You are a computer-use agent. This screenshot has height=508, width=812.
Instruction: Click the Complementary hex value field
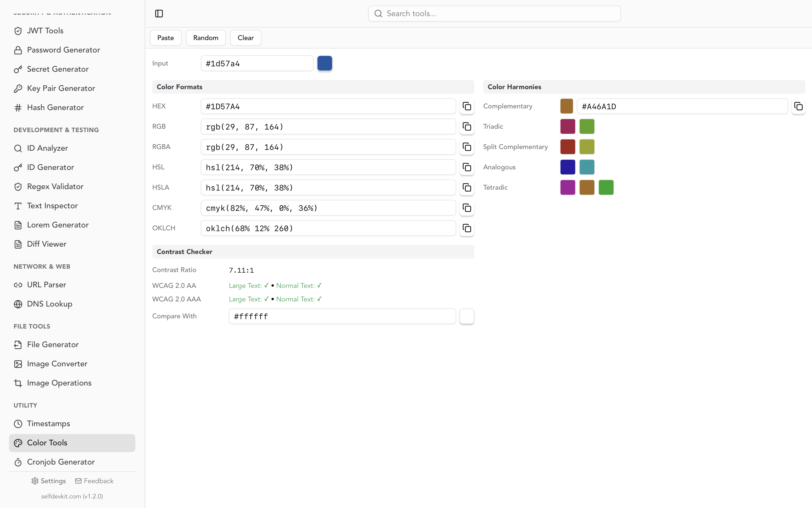(682, 106)
